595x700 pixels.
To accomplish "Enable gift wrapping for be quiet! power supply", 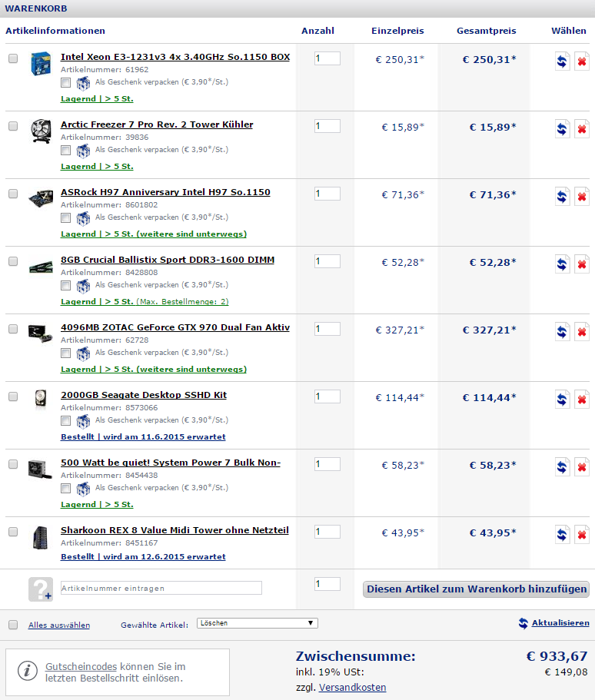I will coord(65,489).
